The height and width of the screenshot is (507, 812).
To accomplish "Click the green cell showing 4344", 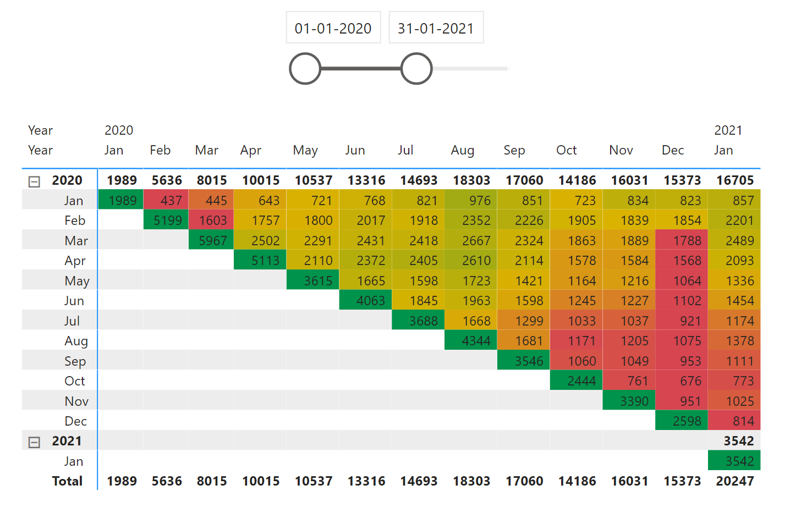I will 470,341.
